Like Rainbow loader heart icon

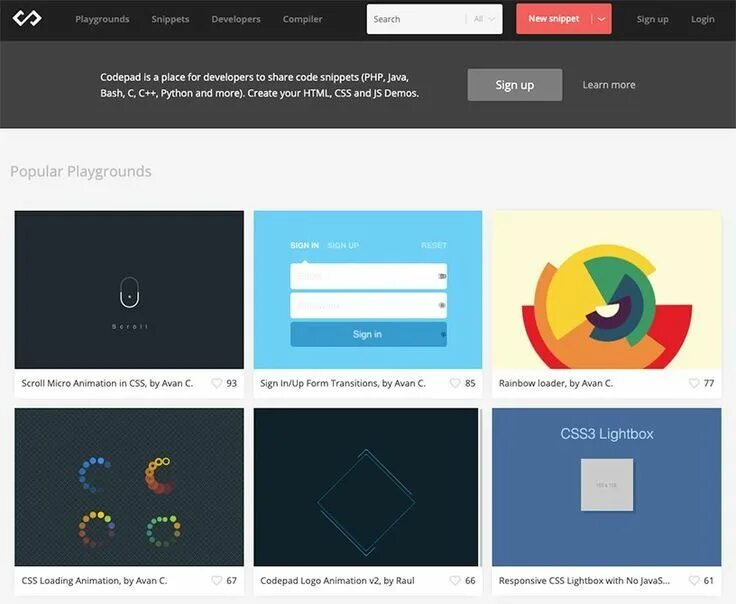tap(694, 383)
